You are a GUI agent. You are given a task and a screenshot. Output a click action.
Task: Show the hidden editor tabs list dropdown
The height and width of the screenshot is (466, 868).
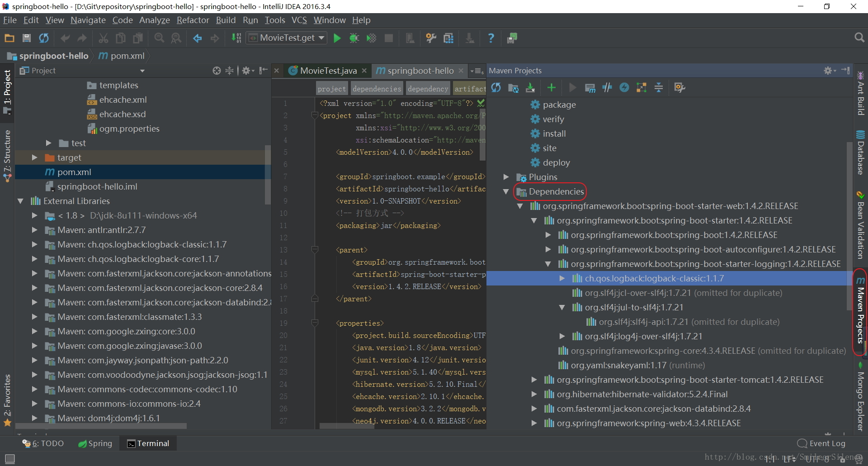coord(476,71)
